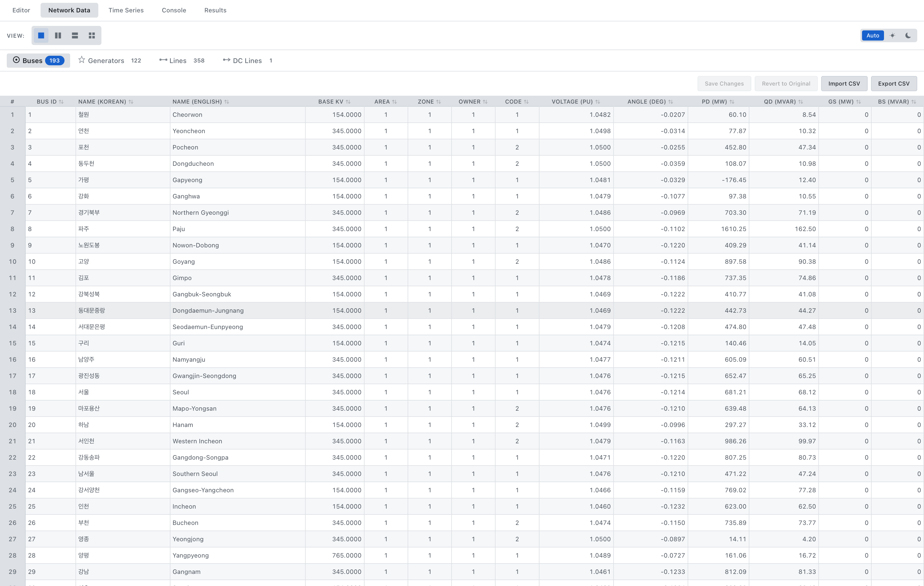The image size is (924, 586).
Task: Export the bus data as CSV
Action: click(894, 83)
